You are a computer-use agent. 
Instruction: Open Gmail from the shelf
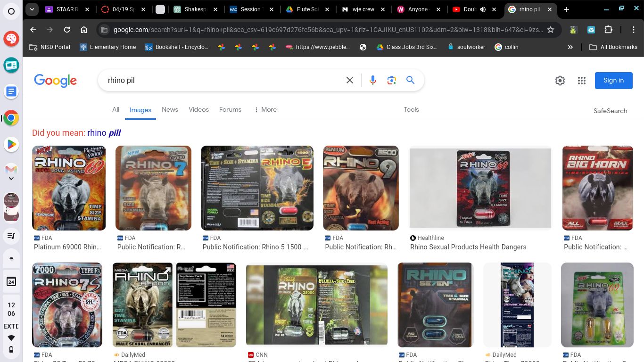click(x=11, y=169)
